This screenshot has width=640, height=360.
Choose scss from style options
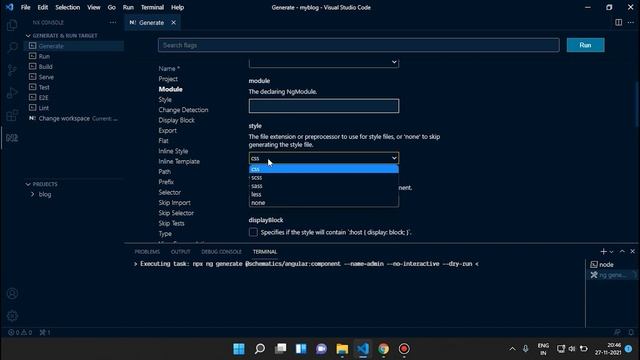[324, 177]
